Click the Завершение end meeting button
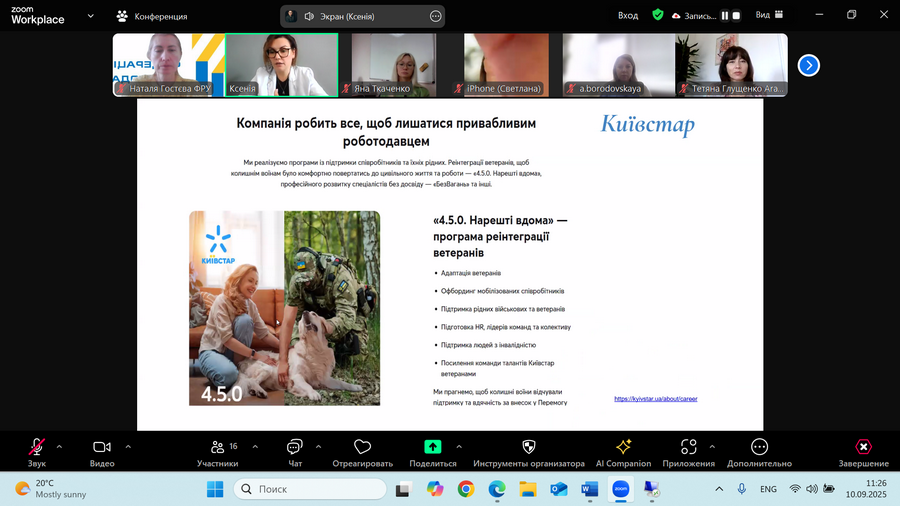Image resolution: width=900 pixels, height=506 pixels. (x=863, y=448)
